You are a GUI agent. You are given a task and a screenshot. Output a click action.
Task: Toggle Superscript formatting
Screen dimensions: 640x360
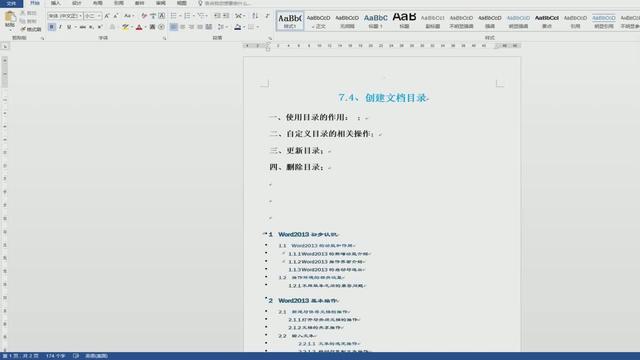coord(100,27)
